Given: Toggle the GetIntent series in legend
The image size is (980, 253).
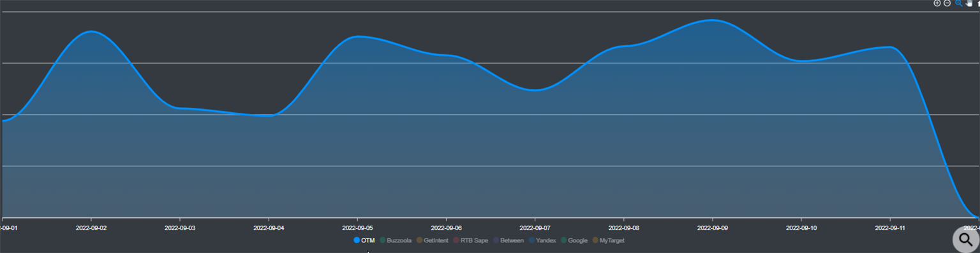Looking at the screenshot, I should tap(433, 240).
